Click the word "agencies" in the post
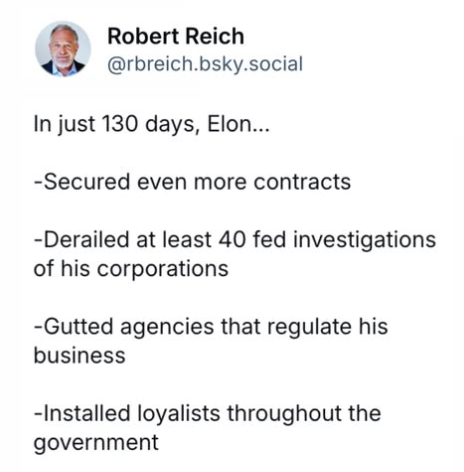The image size is (464, 472). point(167,327)
